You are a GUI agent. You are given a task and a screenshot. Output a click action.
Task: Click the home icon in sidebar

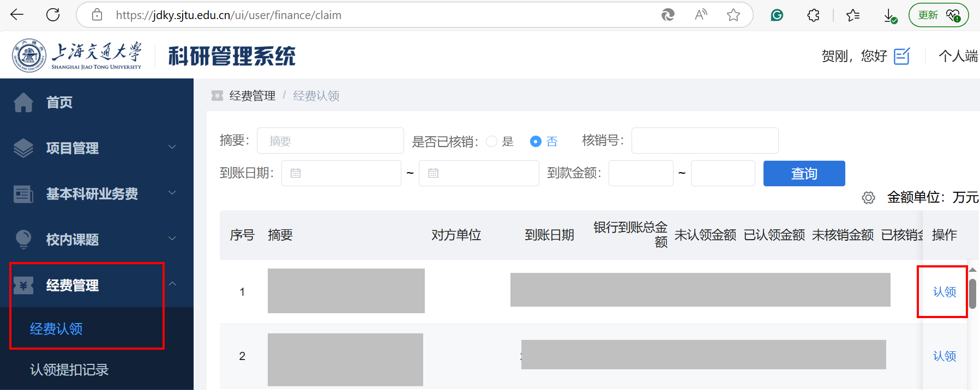click(x=23, y=102)
